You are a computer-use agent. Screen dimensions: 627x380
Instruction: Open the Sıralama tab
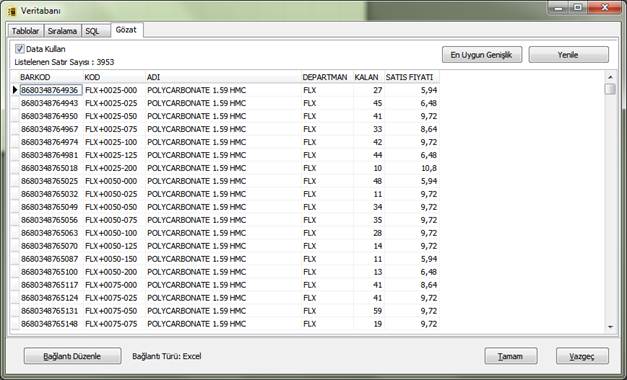[x=62, y=31]
